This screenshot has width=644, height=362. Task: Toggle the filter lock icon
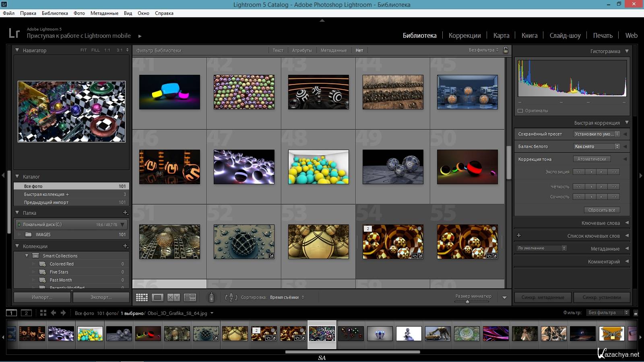tap(506, 50)
